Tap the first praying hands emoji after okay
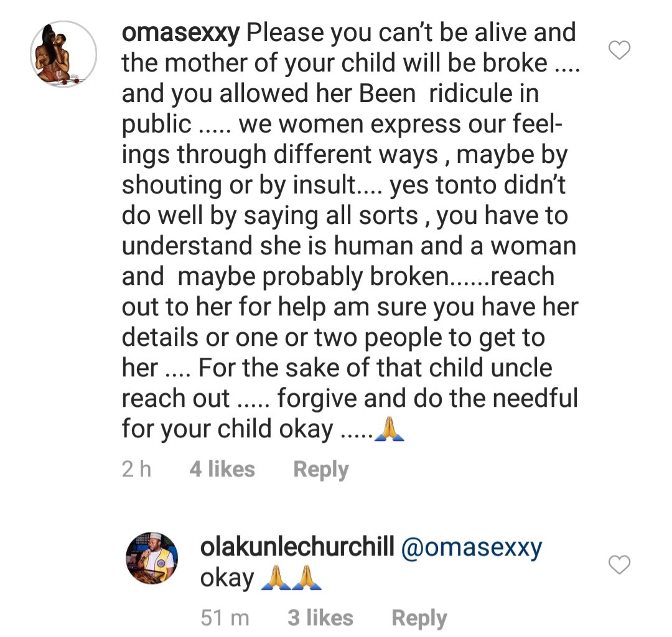672x637 pixels. (276, 578)
